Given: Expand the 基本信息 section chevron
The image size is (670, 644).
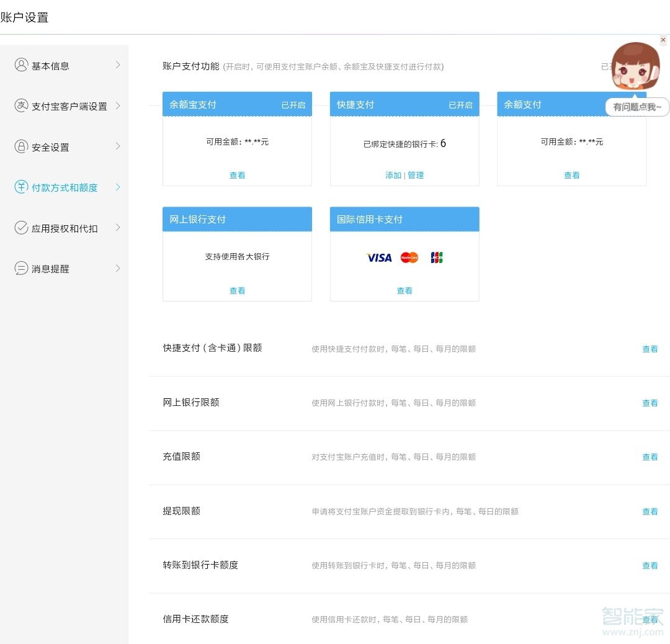Looking at the screenshot, I should 118,65.
